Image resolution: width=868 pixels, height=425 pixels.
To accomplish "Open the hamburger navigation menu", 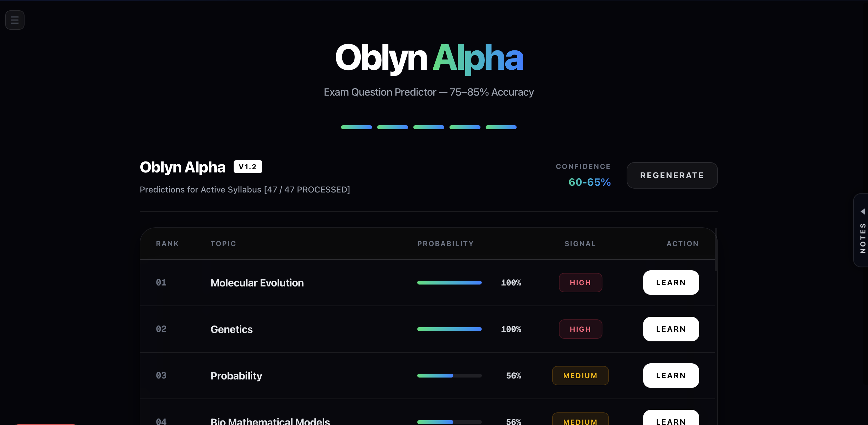I will tap(15, 20).
